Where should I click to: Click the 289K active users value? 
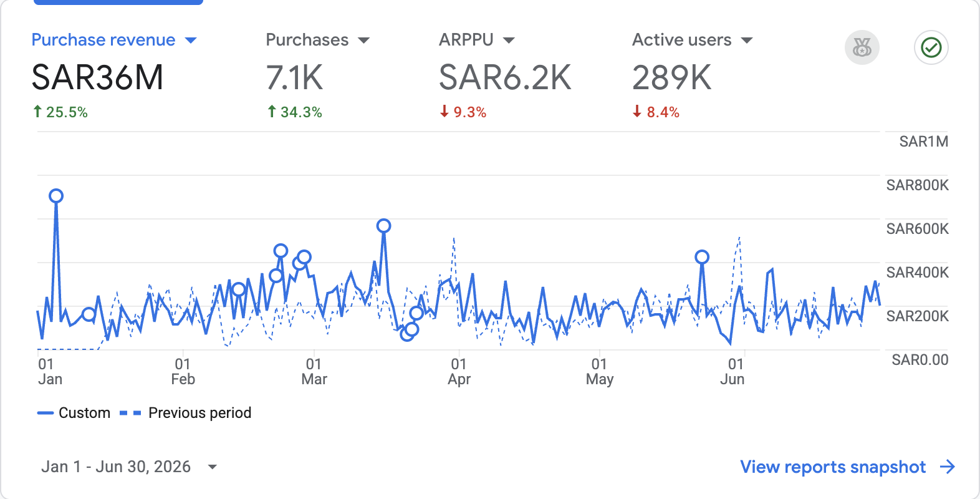(672, 78)
